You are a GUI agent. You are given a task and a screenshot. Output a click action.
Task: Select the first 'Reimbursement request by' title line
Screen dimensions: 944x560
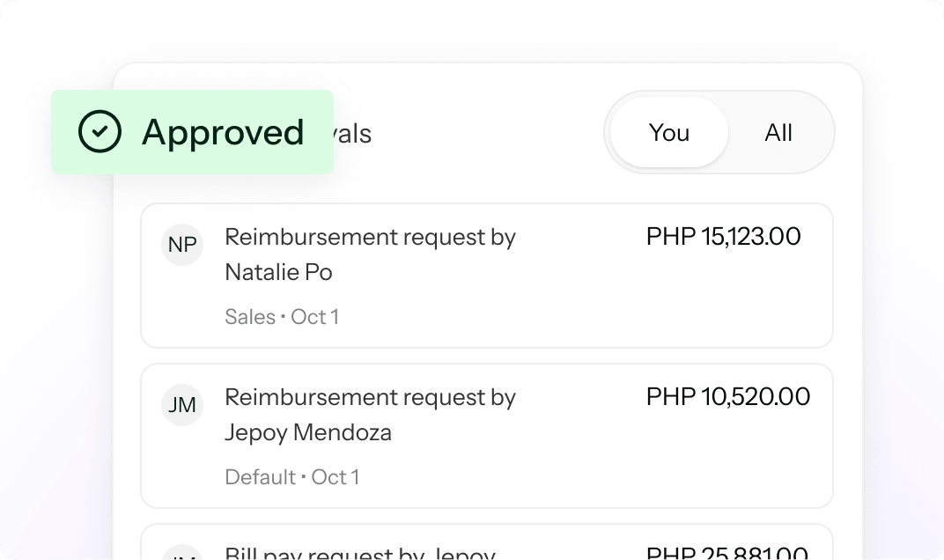[370, 237]
